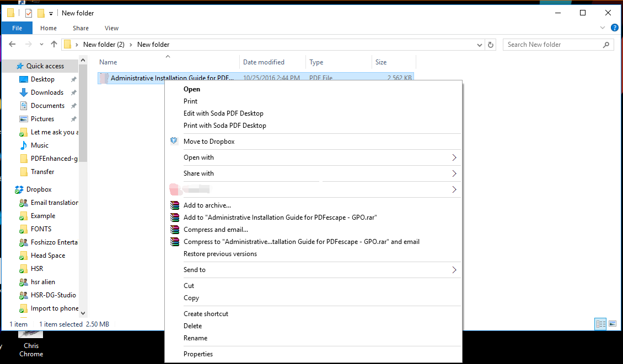Screen dimensions: 623x364
Task: Expand the ribbon with the chevron
Action: pyautogui.click(x=603, y=28)
